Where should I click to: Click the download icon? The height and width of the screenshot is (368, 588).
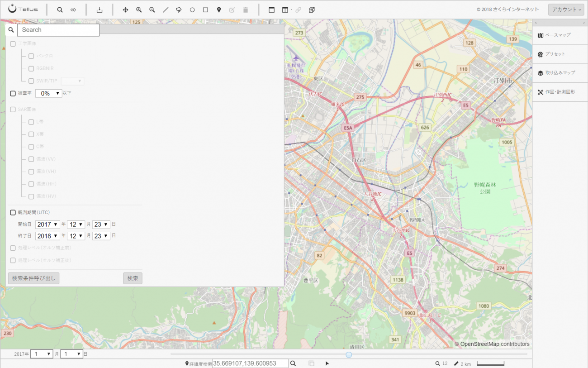(x=100, y=10)
